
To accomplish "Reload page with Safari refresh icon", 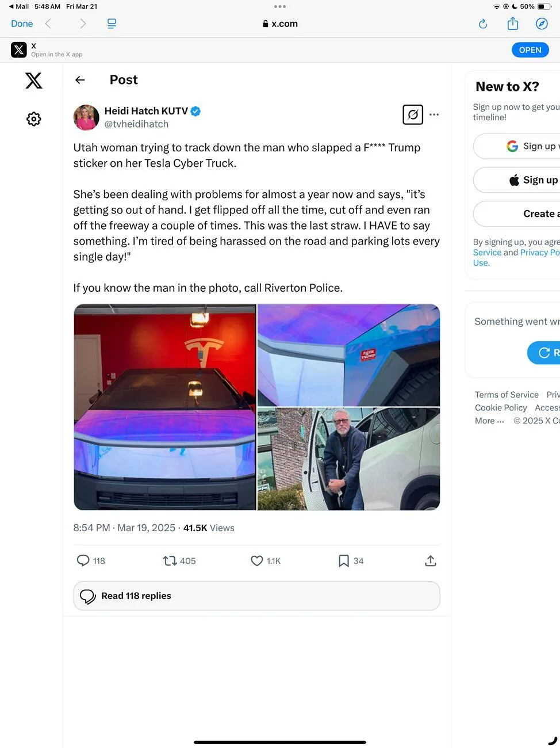I will click(483, 24).
